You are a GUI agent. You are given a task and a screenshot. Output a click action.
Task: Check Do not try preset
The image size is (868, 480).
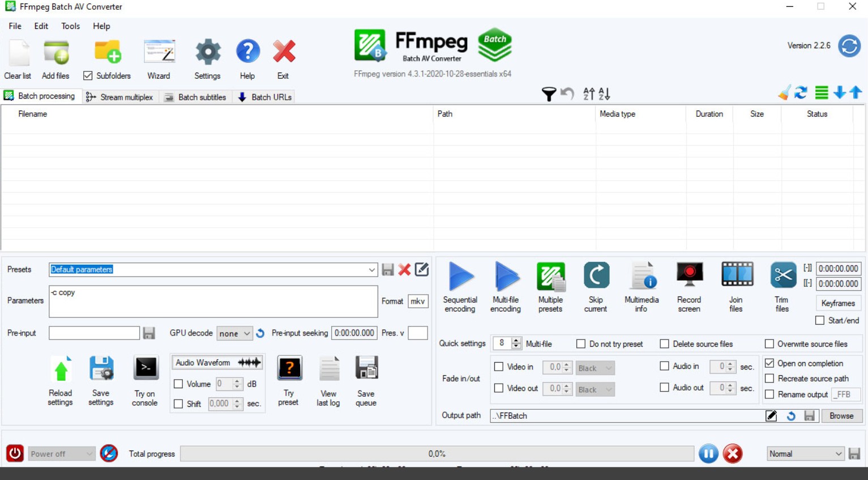tap(581, 344)
